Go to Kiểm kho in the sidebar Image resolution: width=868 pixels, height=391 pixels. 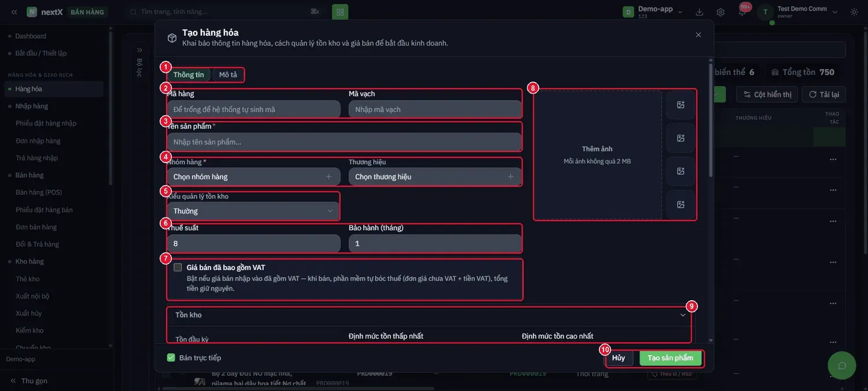[30, 330]
